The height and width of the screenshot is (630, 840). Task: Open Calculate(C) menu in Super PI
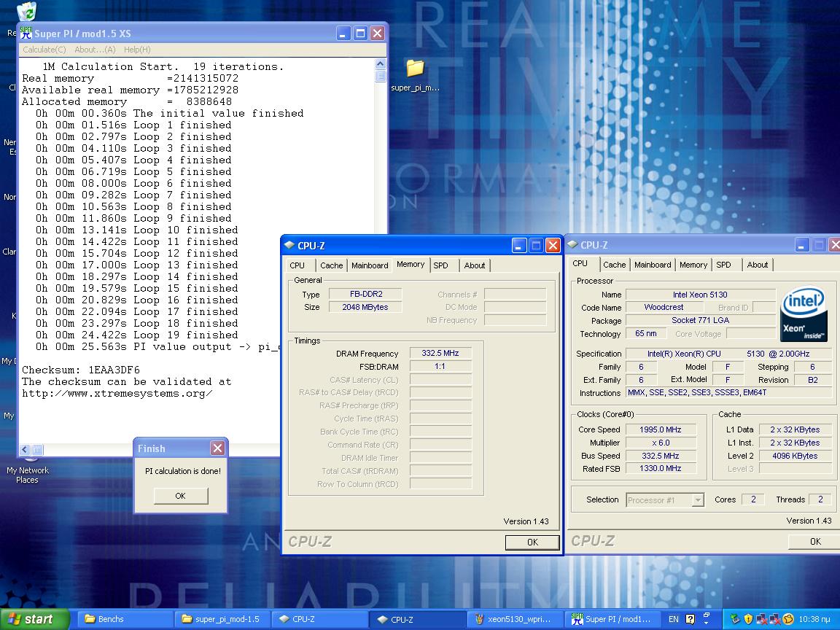tap(44, 50)
